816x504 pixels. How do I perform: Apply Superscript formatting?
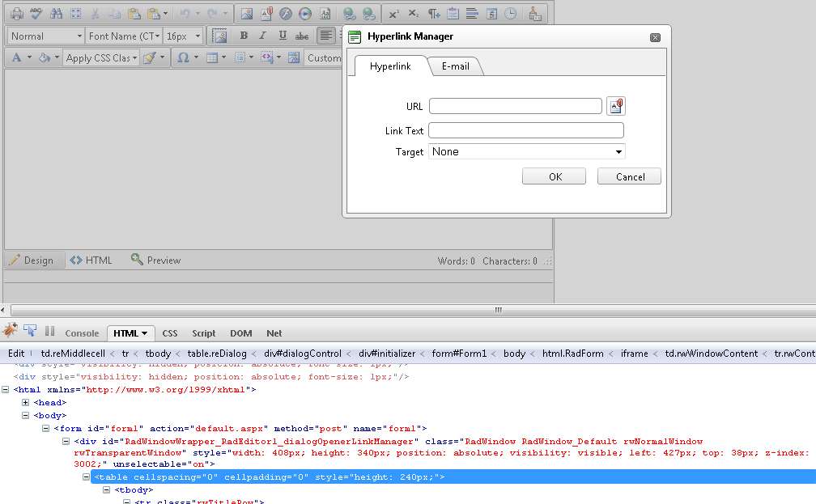point(393,14)
